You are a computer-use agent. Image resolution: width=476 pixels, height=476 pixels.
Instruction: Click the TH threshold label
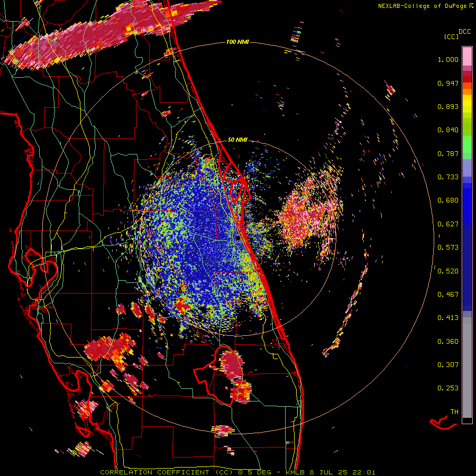[x=454, y=412]
